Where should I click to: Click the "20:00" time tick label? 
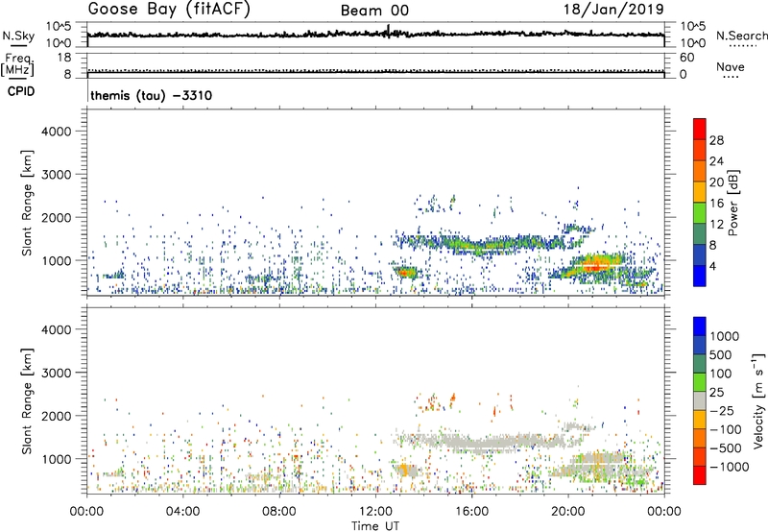(568, 512)
